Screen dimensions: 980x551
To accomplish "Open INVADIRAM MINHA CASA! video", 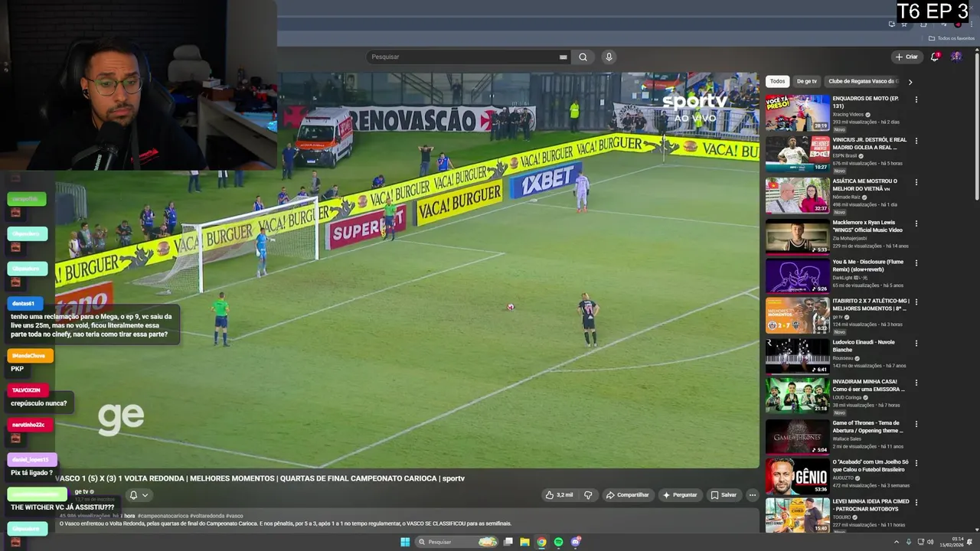I will 798,396.
